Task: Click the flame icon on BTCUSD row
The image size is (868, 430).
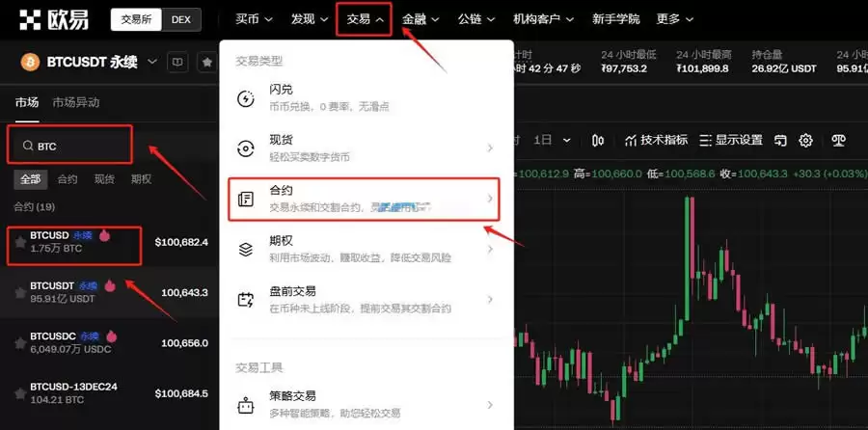Action: click(x=104, y=235)
